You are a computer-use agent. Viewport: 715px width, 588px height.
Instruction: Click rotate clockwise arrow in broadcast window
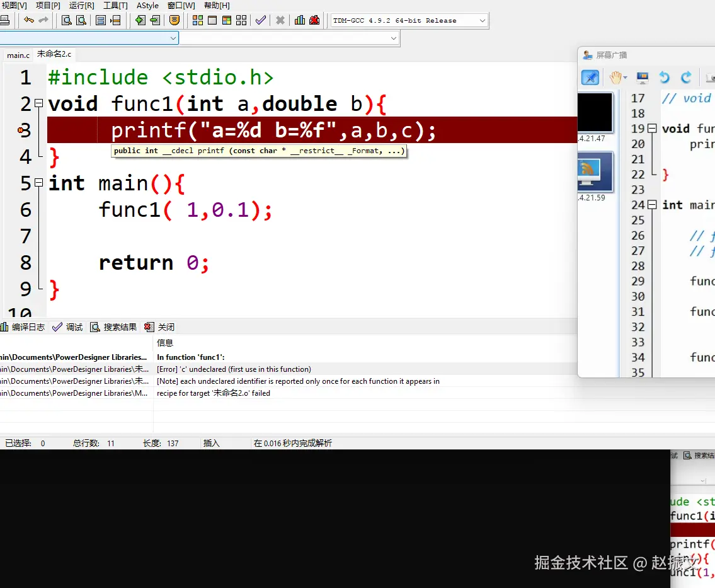[686, 78]
